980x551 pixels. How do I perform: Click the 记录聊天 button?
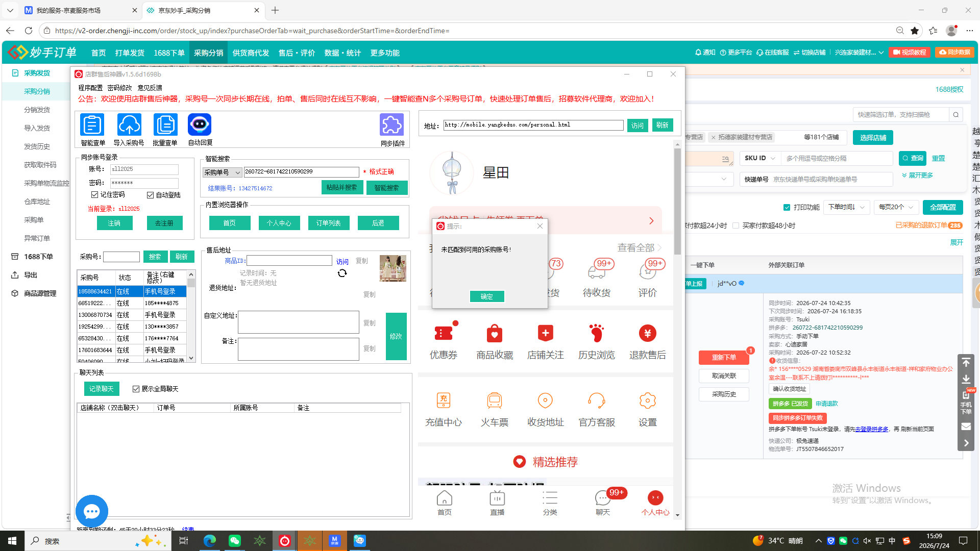102,389
